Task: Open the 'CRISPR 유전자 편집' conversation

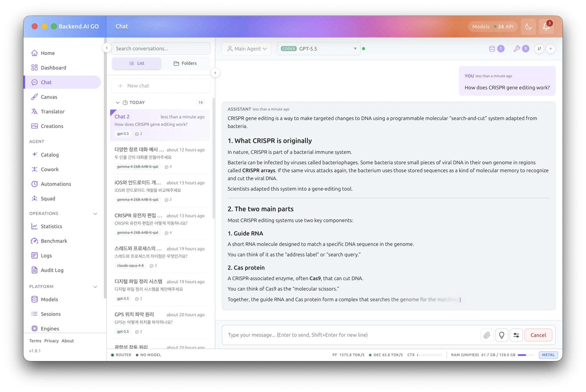Action: click(x=160, y=223)
